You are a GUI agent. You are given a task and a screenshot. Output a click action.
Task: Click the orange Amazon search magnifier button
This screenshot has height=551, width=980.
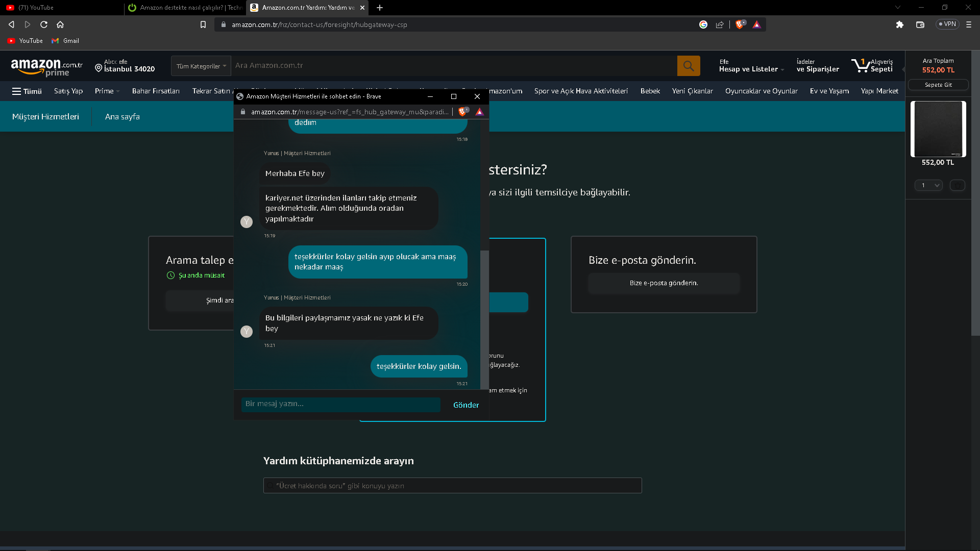(x=688, y=66)
